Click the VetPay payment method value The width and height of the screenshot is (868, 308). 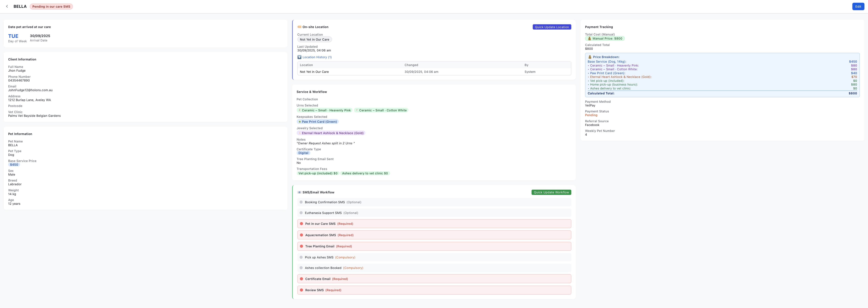click(590, 105)
